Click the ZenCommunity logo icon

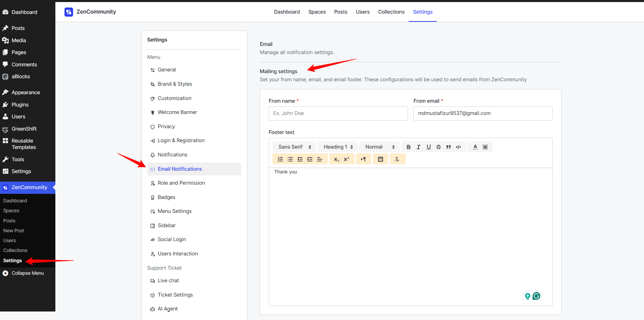69,12
